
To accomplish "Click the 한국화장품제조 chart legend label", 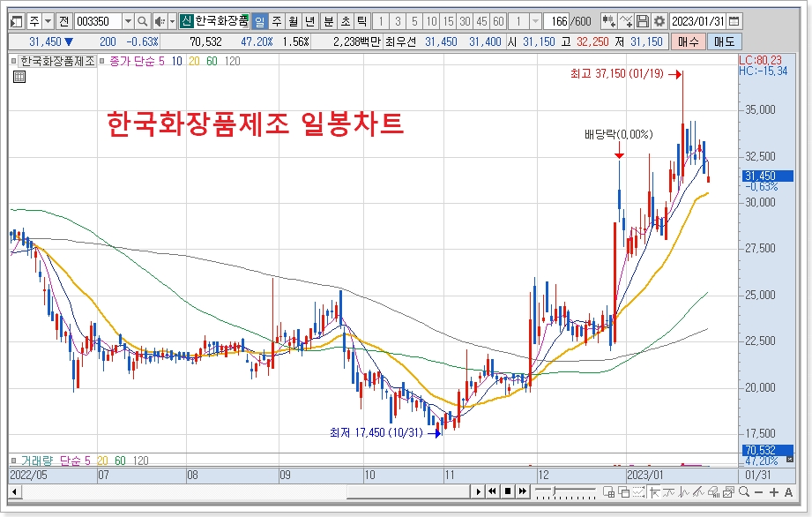I will click(x=57, y=61).
